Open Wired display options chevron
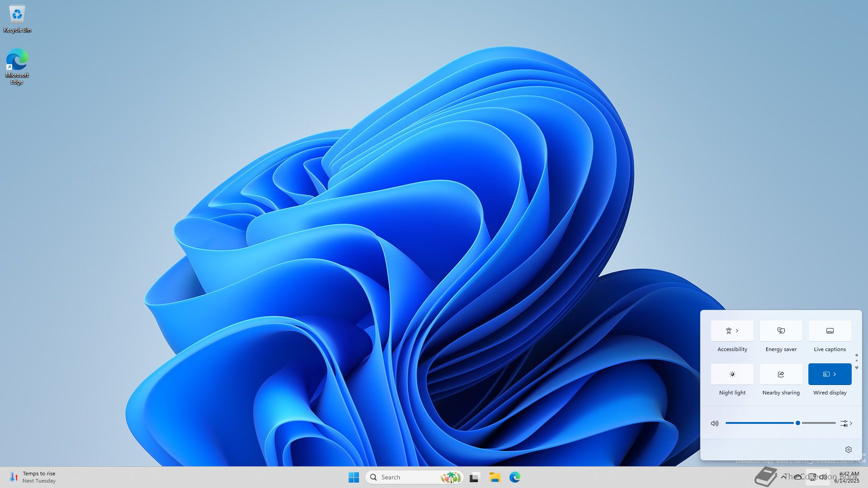 coord(835,374)
